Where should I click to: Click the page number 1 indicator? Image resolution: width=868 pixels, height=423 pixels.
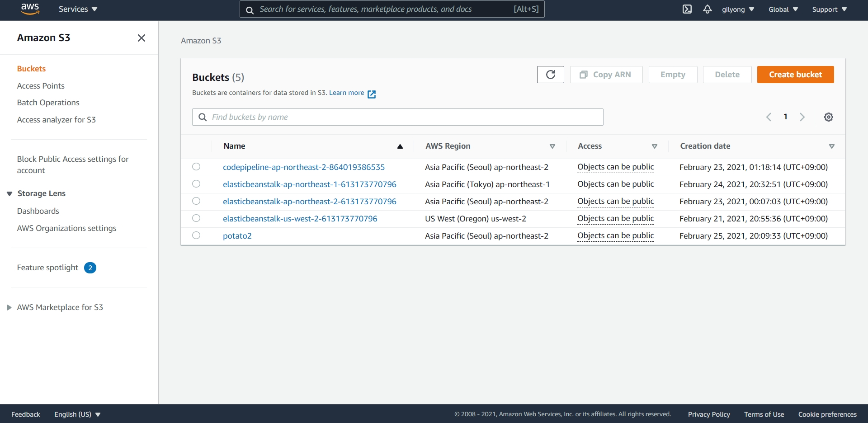(786, 117)
